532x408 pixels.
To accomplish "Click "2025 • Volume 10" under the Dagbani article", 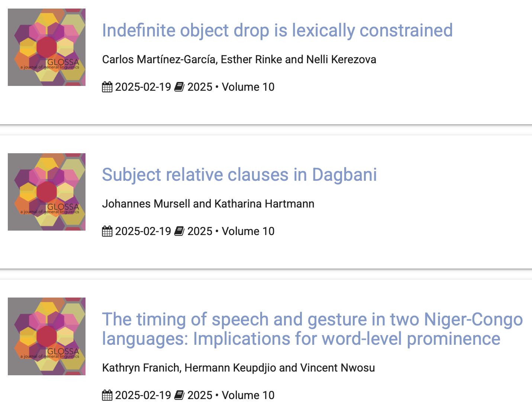I will [231, 231].
